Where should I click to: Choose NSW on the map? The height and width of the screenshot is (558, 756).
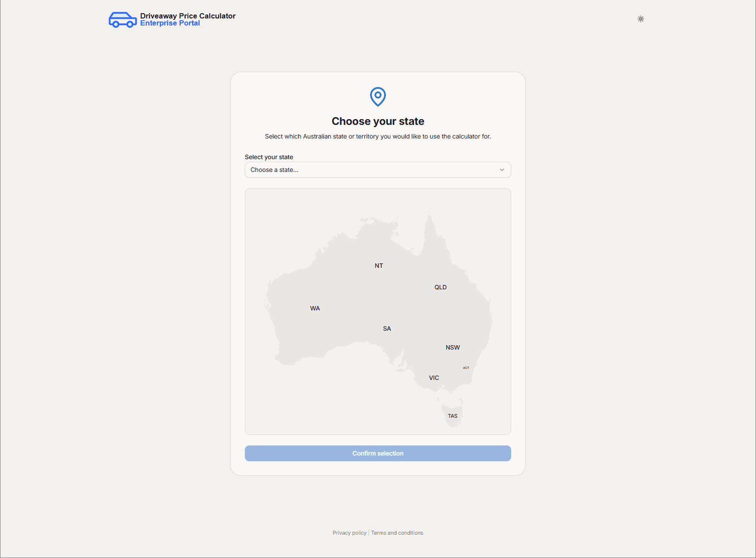coord(452,347)
